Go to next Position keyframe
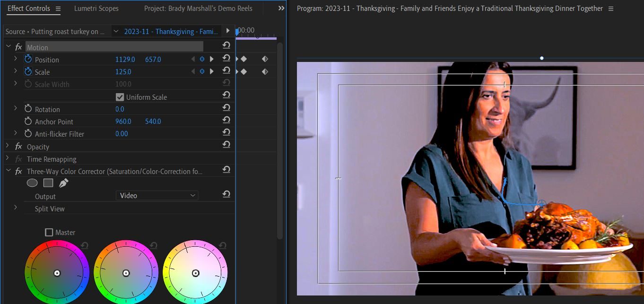Screen dimensions: 644x304 click(x=211, y=59)
